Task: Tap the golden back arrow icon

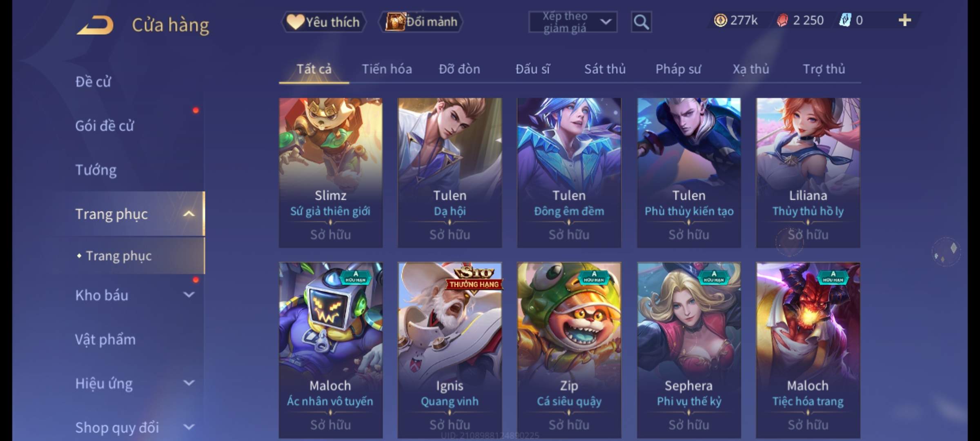Action: [x=95, y=25]
